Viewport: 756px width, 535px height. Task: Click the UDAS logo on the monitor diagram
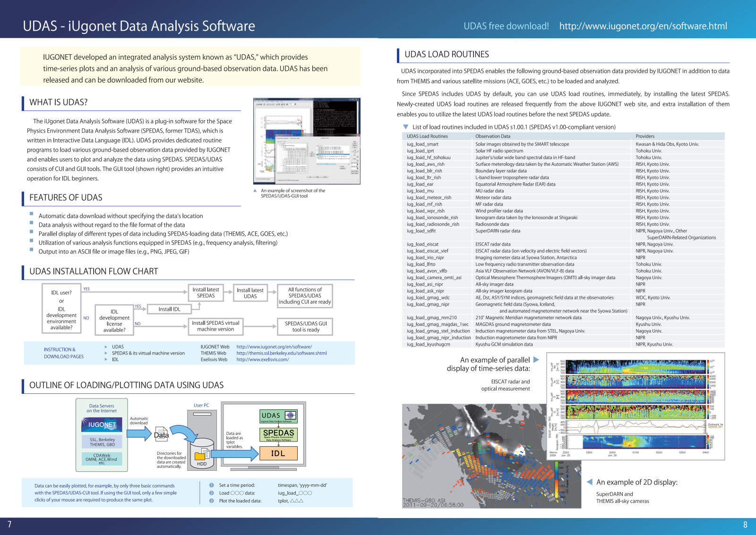(278, 416)
